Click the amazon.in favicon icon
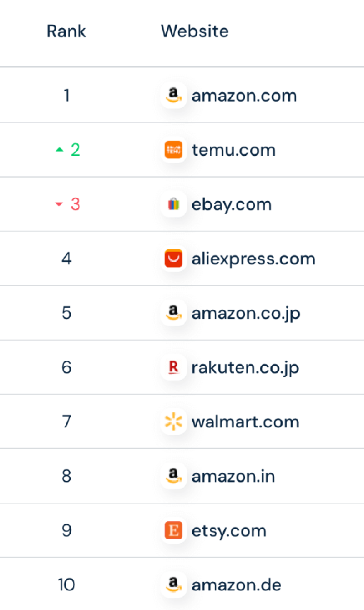Image resolution: width=364 pixels, height=610 pixels. [x=173, y=476]
